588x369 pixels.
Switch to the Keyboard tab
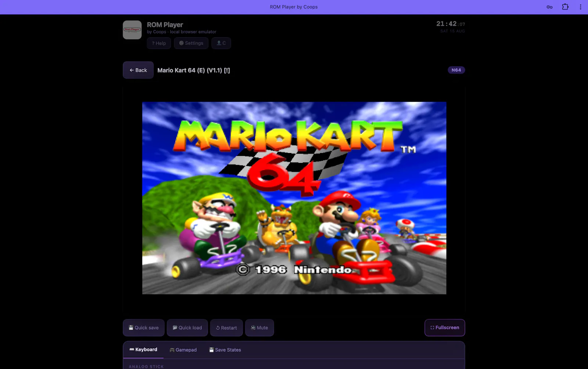coord(143,350)
